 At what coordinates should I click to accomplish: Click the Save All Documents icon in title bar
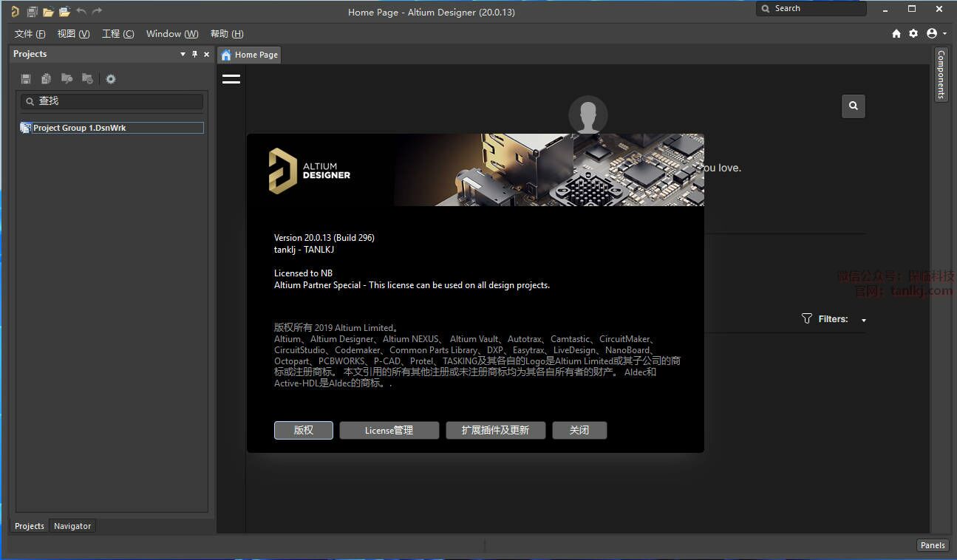click(32, 11)
